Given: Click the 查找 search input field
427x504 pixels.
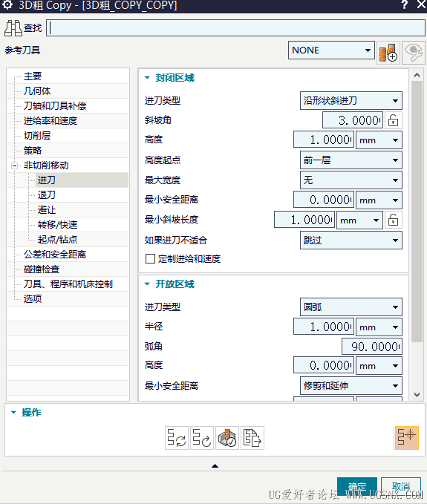Looking at the screenshot, I should coord(235,28).
